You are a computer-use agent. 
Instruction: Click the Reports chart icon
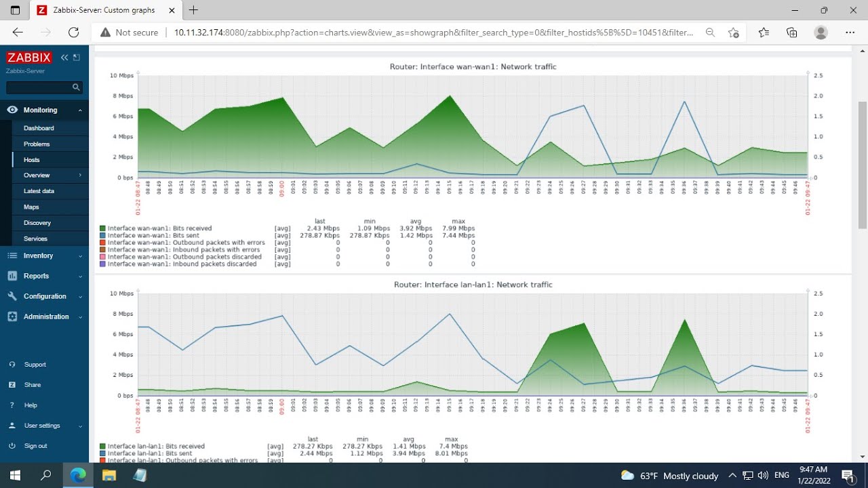click(12, 276)
